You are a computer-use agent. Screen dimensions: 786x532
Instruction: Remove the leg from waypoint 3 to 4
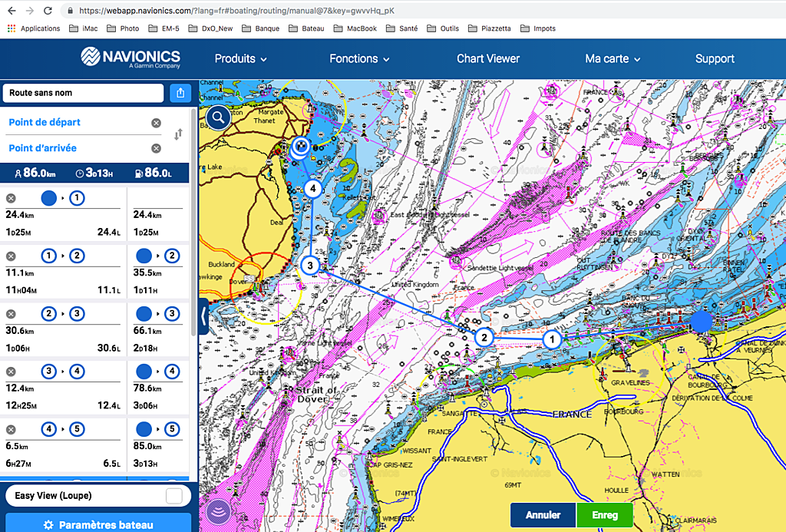click(x=11, y=372)
